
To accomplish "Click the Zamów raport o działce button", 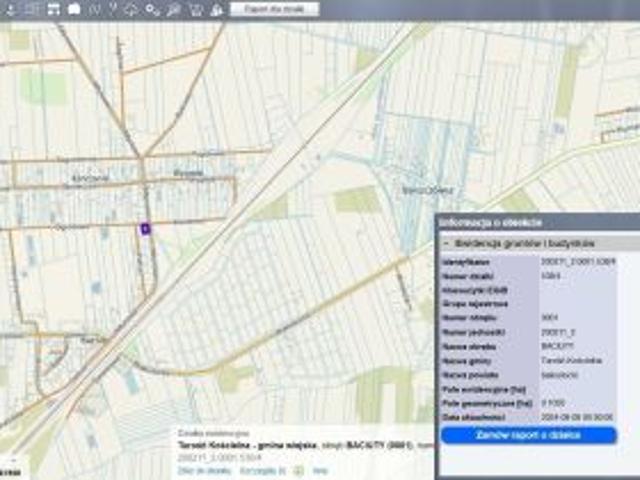I will [528, 436].
